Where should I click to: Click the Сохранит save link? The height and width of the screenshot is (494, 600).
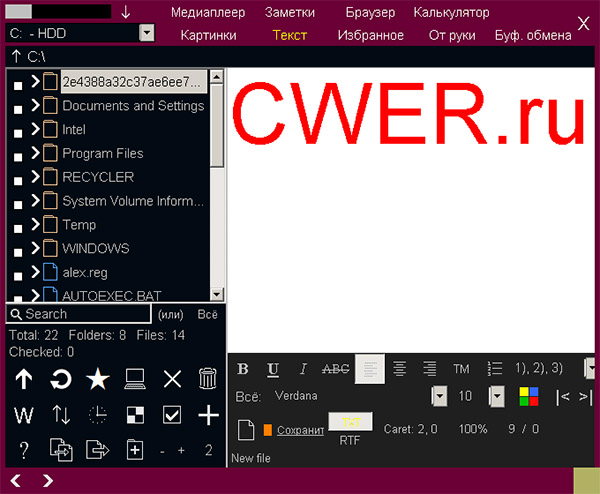coord(300,430)
